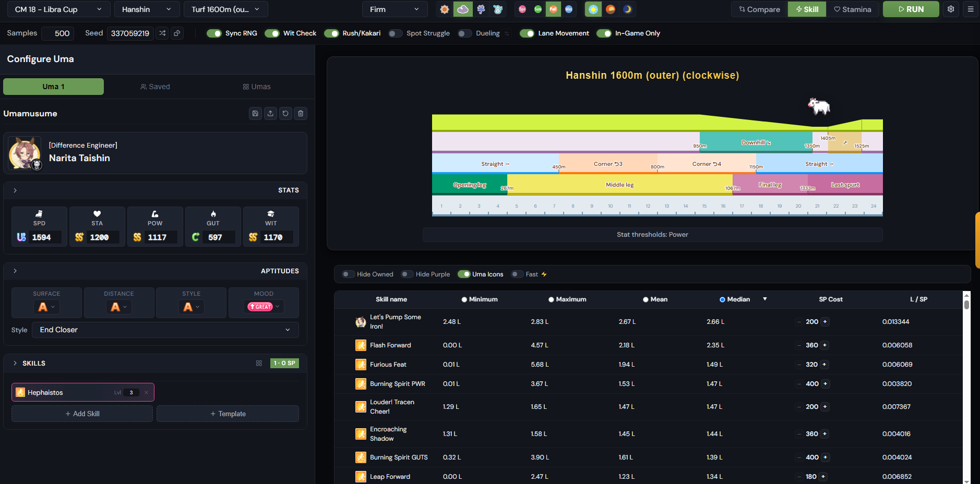Select Fall season icon
Image resolution: width=980 pixels, height=484 pixels.
[x=553, y=9]
